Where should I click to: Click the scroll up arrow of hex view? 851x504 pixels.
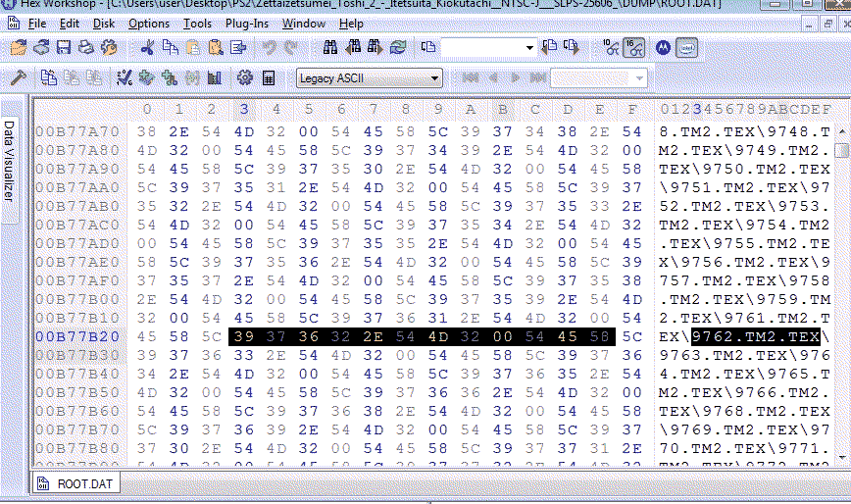click(842, 131)
